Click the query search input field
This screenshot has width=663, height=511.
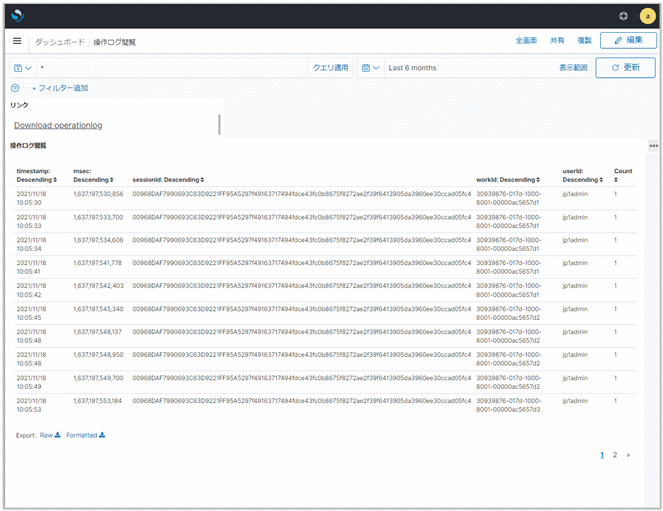click(x=170, y=68)
